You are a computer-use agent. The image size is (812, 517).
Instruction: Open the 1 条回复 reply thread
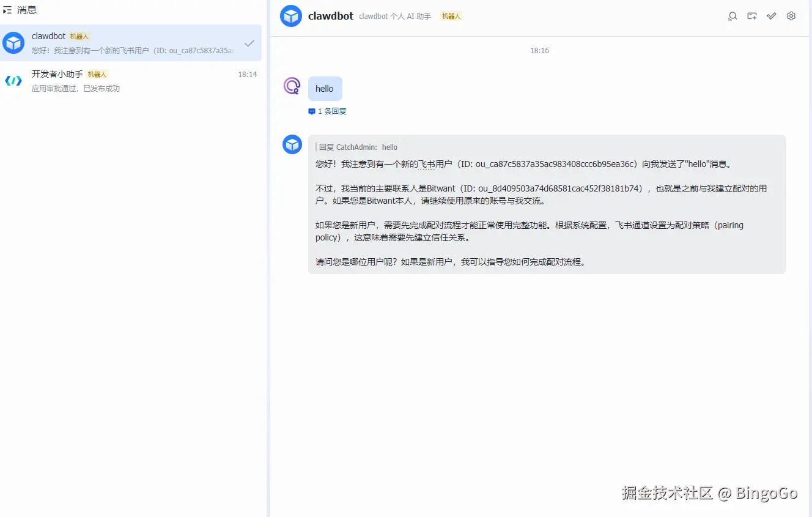click(x=327, y=111)
